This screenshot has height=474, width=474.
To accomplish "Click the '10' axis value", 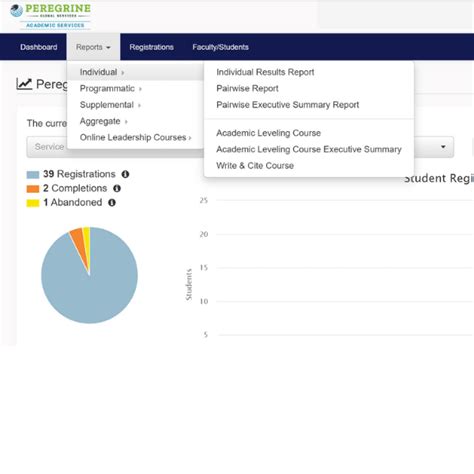I will (x=204, y=301).
